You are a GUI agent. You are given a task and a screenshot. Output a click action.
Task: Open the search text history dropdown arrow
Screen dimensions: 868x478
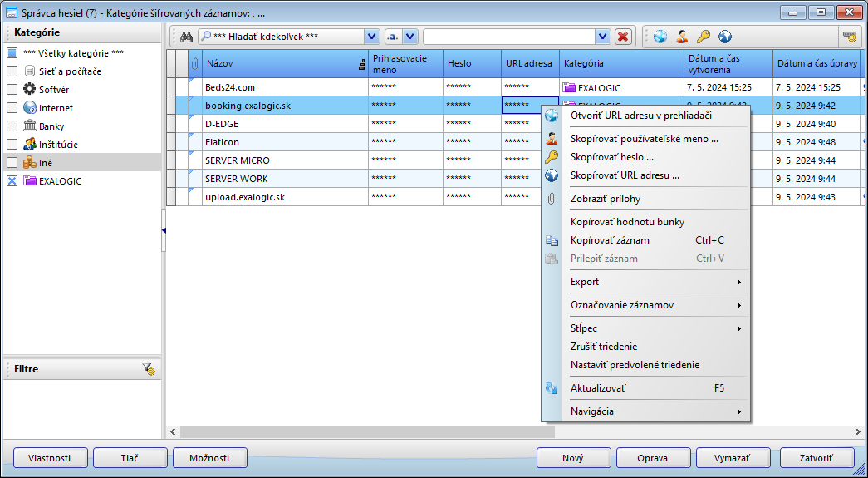point(603,37)
